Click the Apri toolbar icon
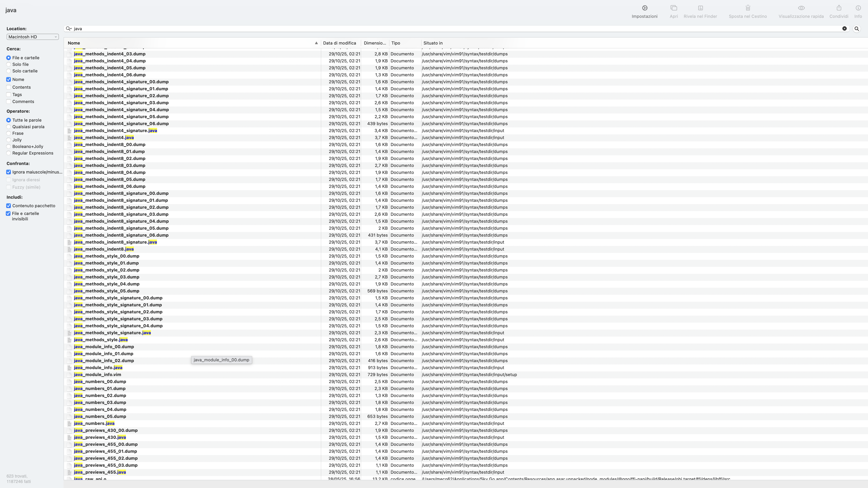Image resolution: width=868 pixels, height=488 pixels. tap(674, 8)
